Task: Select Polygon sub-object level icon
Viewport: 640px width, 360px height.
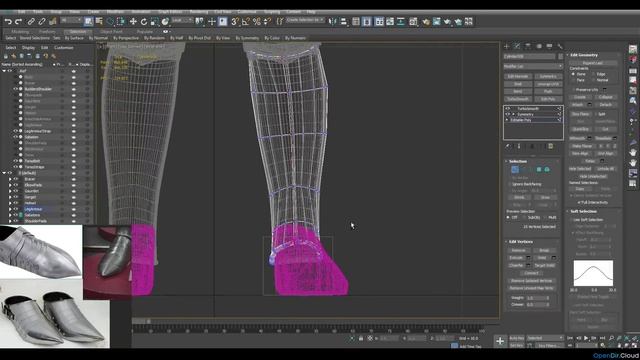Action: (x=539, y=169)
